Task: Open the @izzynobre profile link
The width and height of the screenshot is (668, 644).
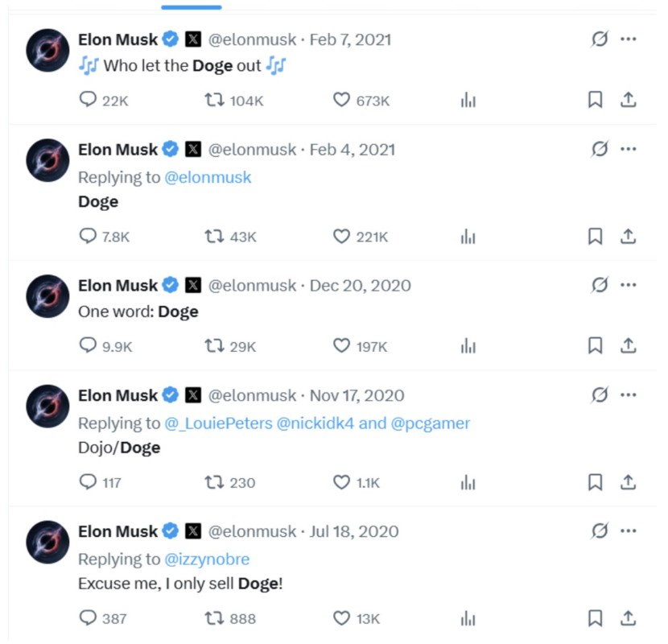Action: tap(207, 559)
